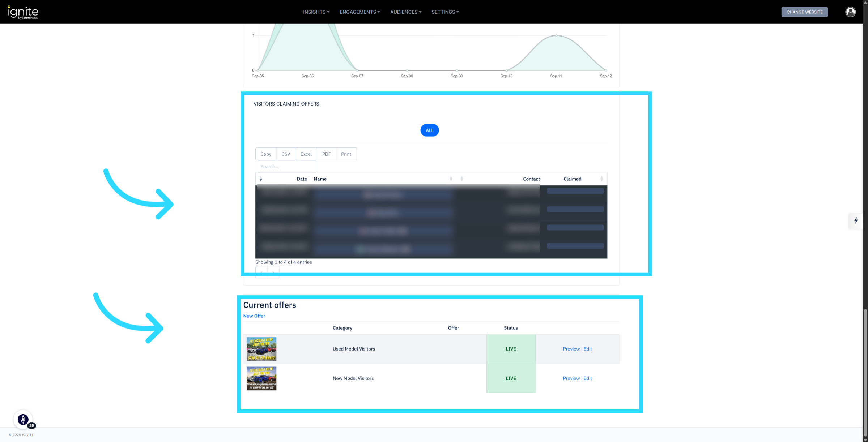Screen dimensions: 868x442
Task: Open the user profile avatar icon
Action: 850,12
